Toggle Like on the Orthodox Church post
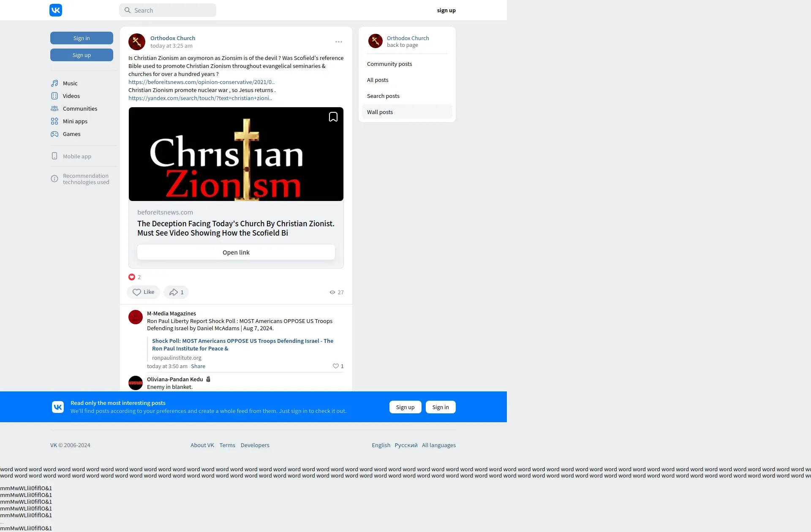 (143, 292)
